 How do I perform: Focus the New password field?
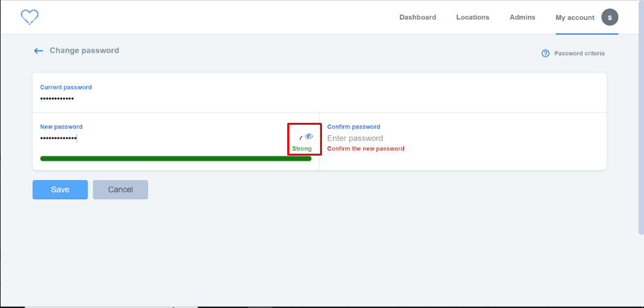pos(168,138)
